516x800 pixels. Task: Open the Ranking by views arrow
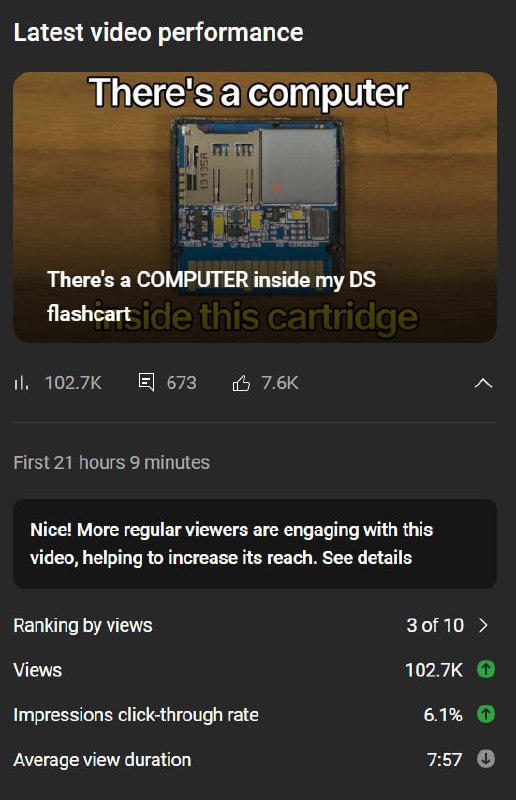[483, 625]
